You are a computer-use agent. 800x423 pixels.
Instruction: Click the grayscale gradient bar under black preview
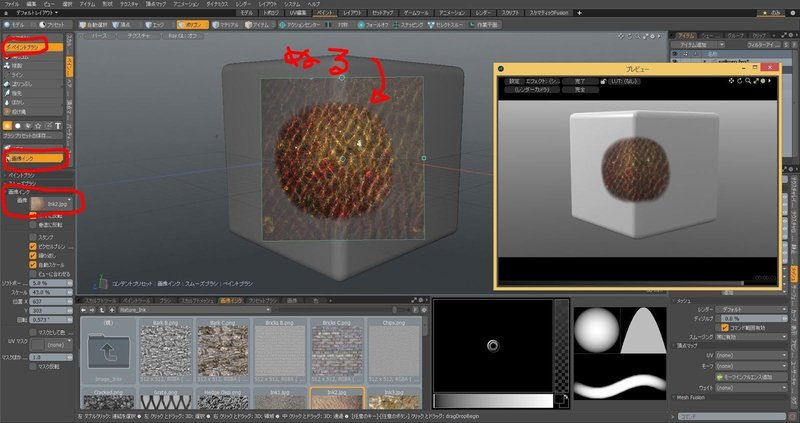pyautogui.click(x=493, y=401)
